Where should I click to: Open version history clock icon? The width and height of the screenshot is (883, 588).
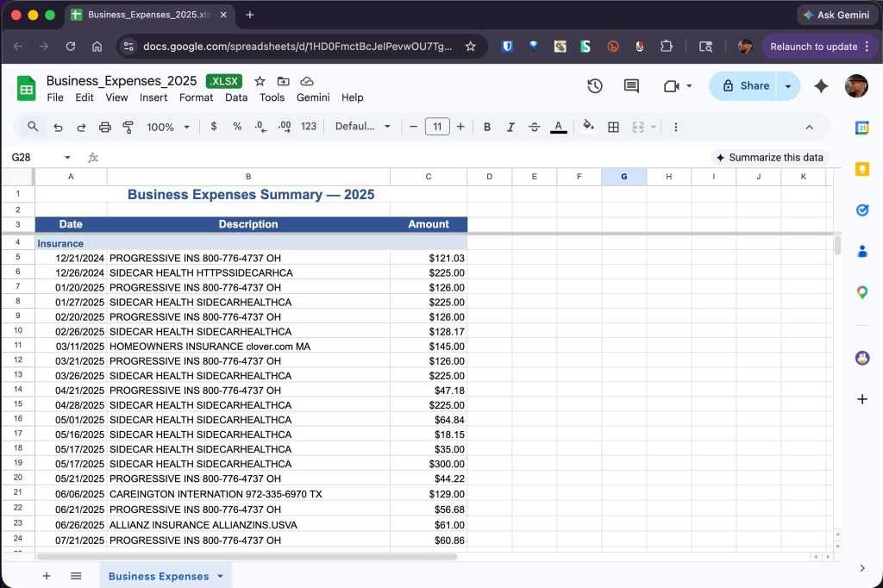(594, 86)
